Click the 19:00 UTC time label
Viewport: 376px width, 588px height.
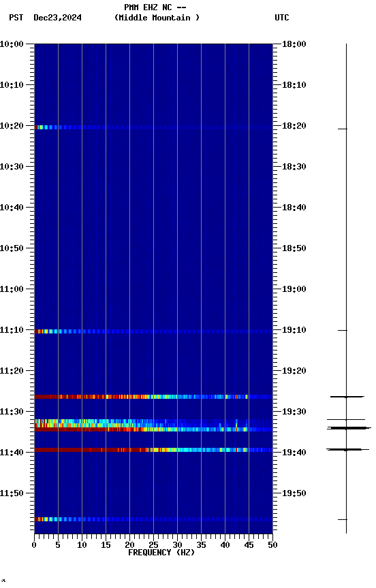[x=294, y=289]
